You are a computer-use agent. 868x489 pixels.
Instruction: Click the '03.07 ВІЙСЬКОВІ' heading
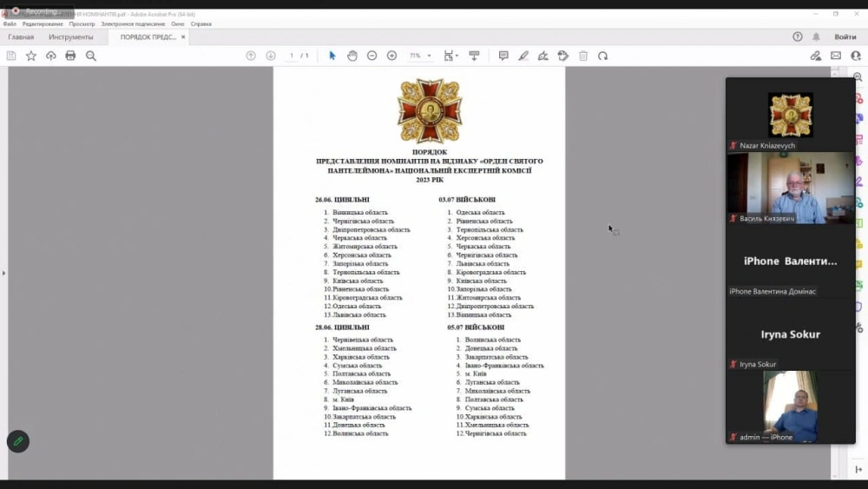(467, 200)
